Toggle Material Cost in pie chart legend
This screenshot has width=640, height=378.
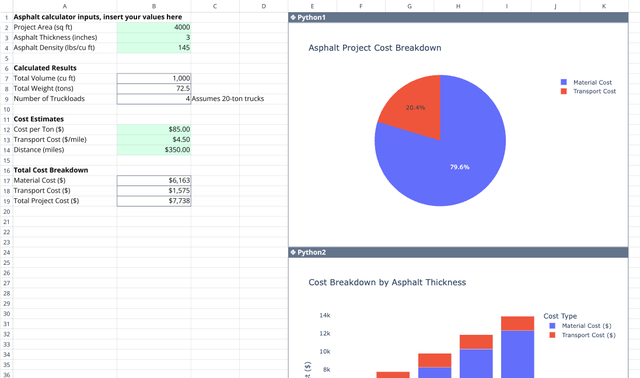point(587,82)
